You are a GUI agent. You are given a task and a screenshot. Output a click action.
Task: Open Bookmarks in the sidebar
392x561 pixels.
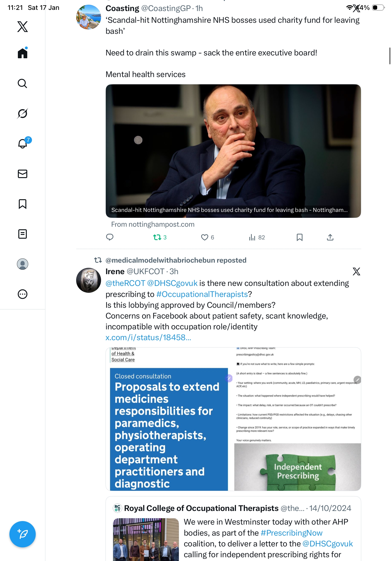click(x=23, y=204)
